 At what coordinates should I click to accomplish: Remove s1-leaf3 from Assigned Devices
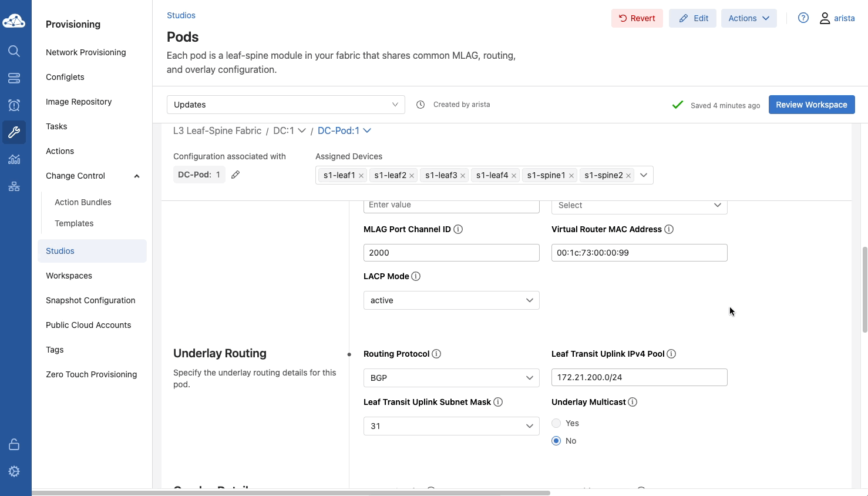[463, 176]
